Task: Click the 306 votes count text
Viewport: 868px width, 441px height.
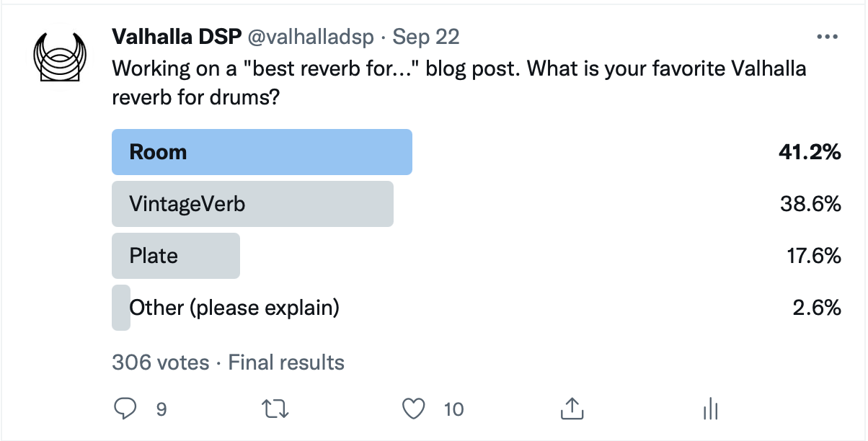Action: click(160, 362)
